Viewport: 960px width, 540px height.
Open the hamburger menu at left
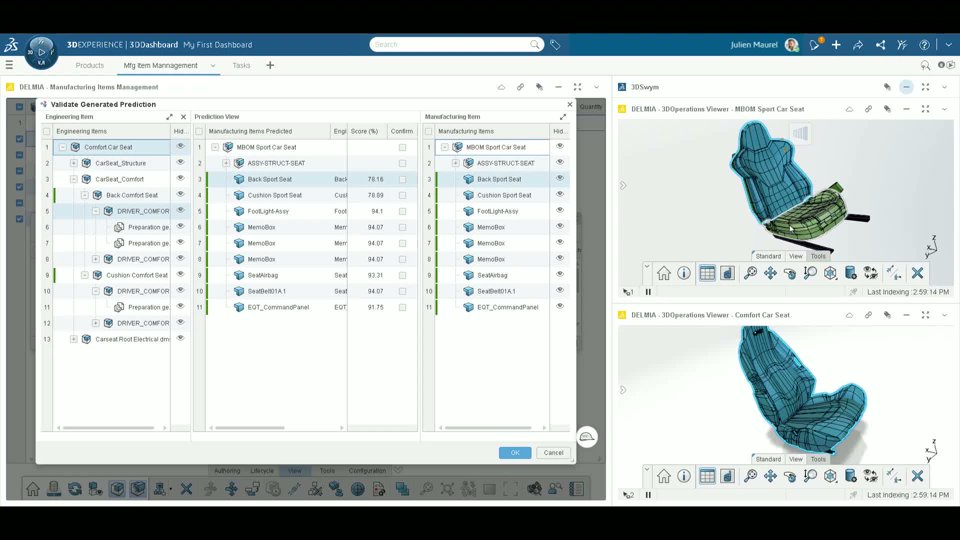tap(9, 65)
